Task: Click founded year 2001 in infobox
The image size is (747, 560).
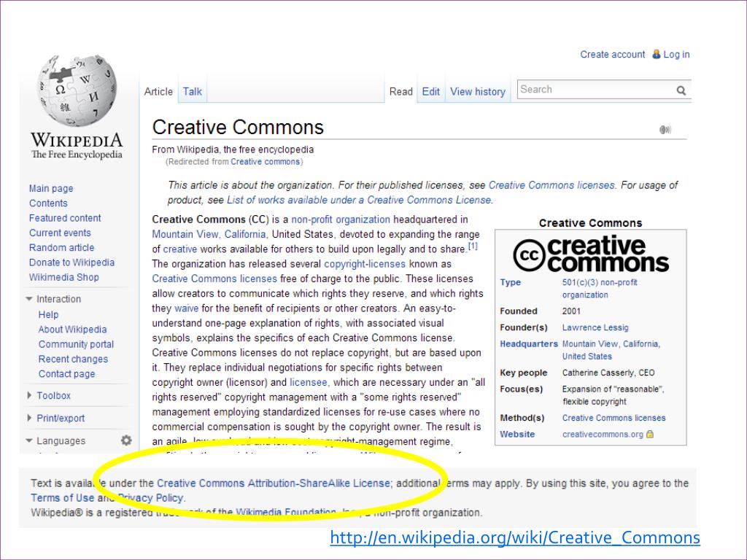Action: point(571,311)
